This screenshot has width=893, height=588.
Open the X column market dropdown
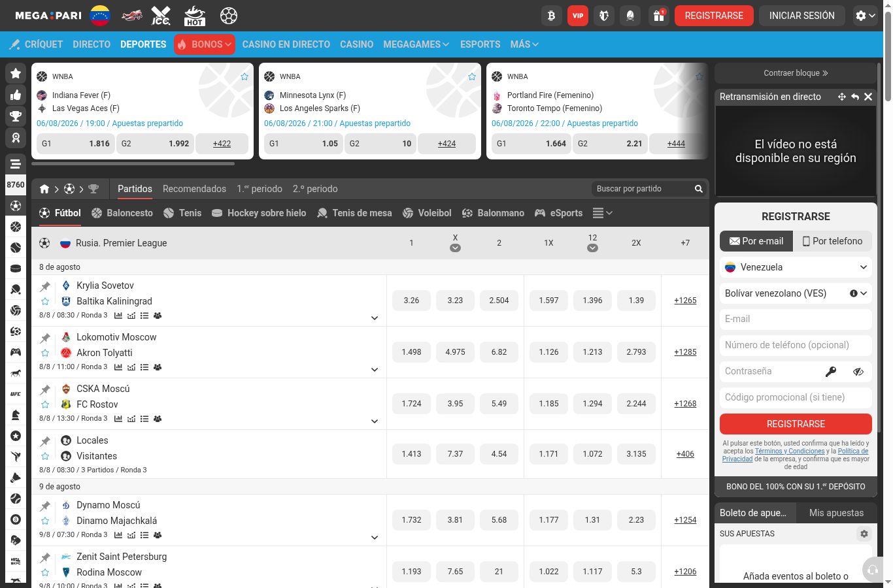coord(455,248)
